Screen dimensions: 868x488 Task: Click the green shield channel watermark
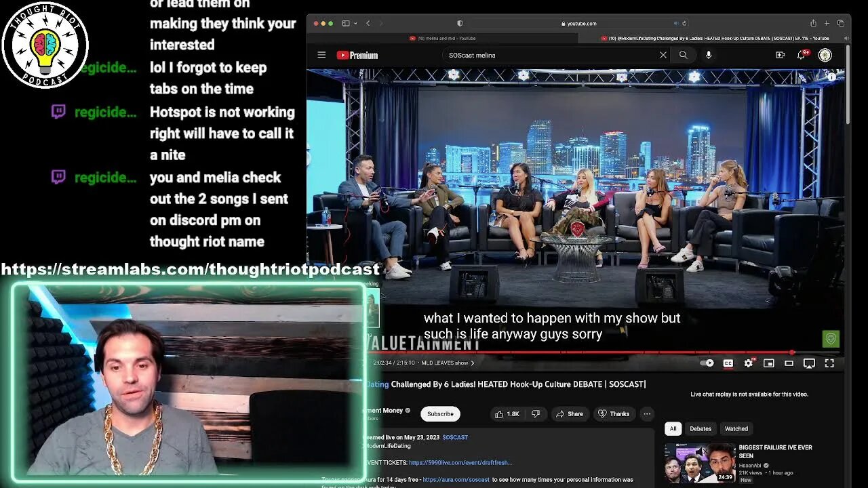coord(831,339)
